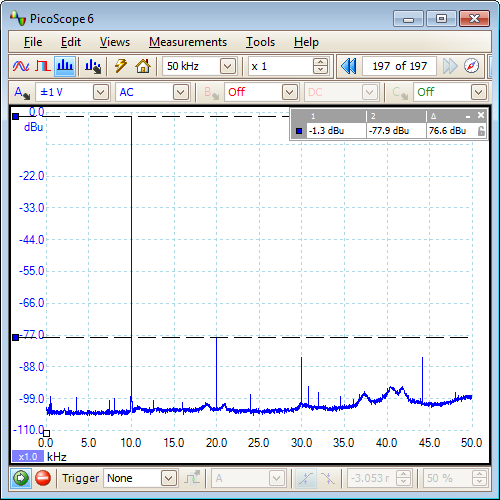Open the Trigger mode None dropdown
The height and width of the screenshot is (500, 500).
pos(169,478)
